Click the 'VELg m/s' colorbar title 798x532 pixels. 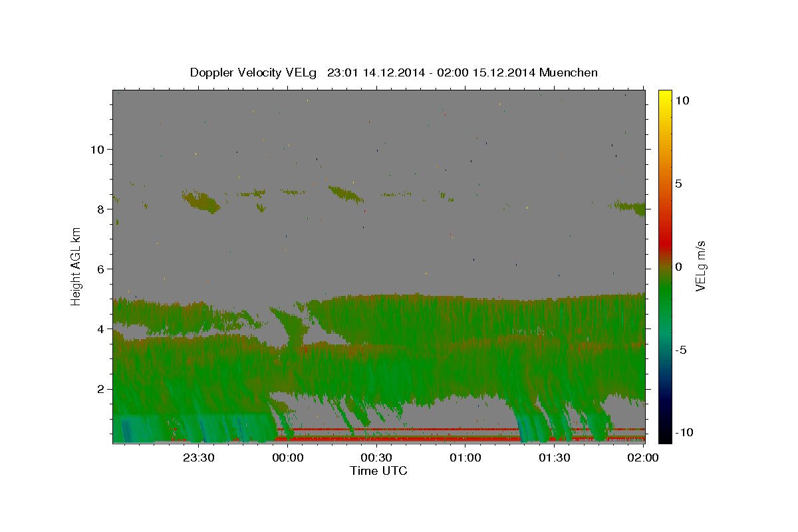(701, 266)
